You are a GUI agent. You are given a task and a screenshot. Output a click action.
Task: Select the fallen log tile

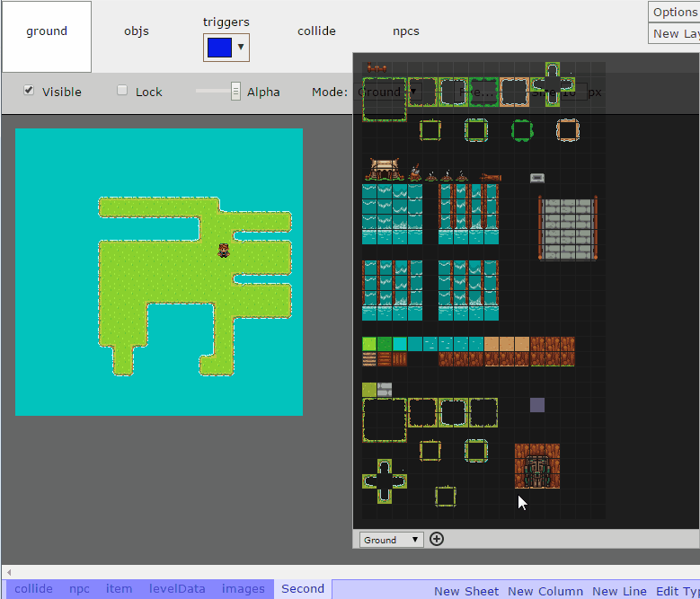click(491, 178)
